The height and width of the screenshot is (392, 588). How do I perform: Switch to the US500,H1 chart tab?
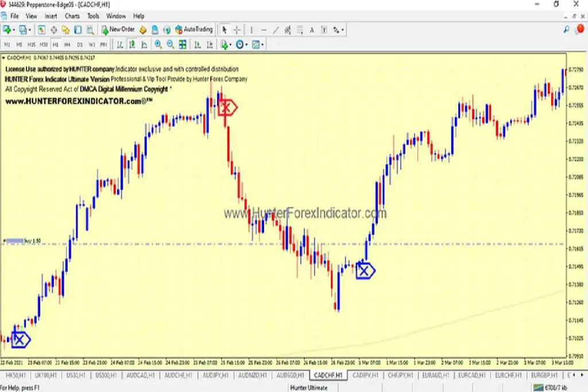pyautogui.click(x=106, y=375)
